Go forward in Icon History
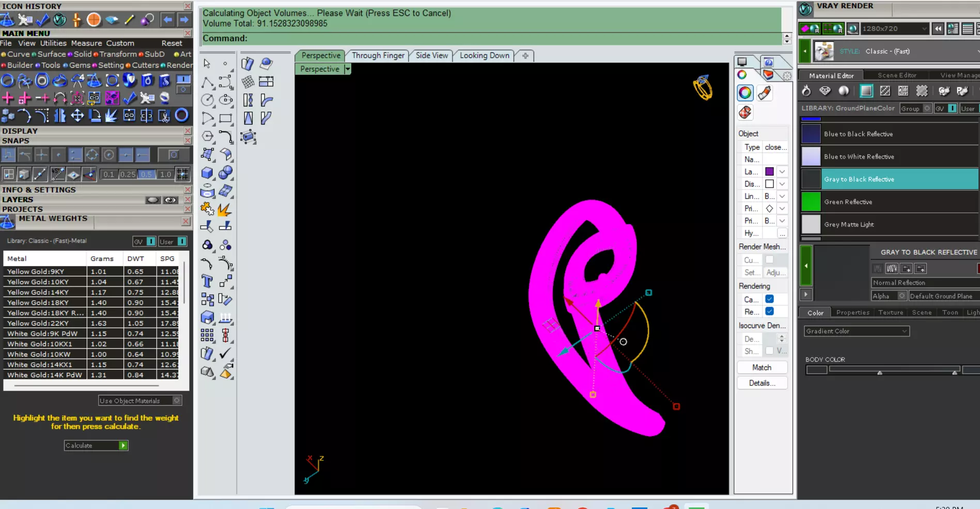980x509 pixels. 184,20
